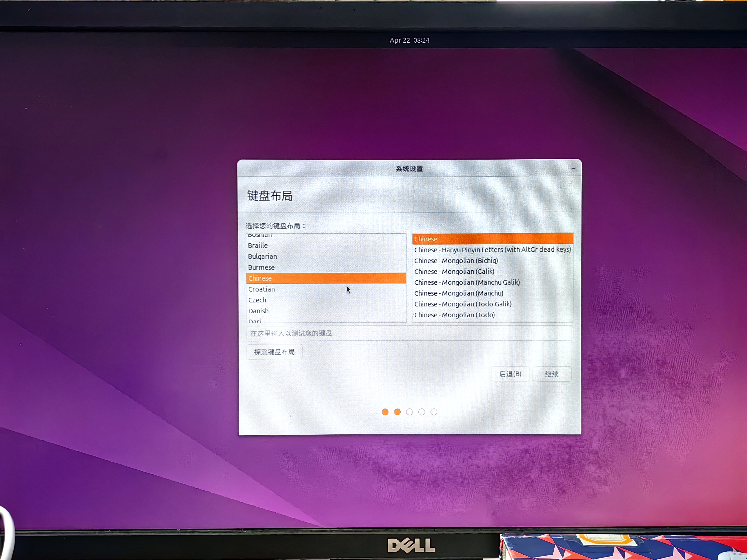This screenshot has width=747, height=560.
Task: Open the clock Apr 22 08:24 in top bar
Action: pos(409,40)
